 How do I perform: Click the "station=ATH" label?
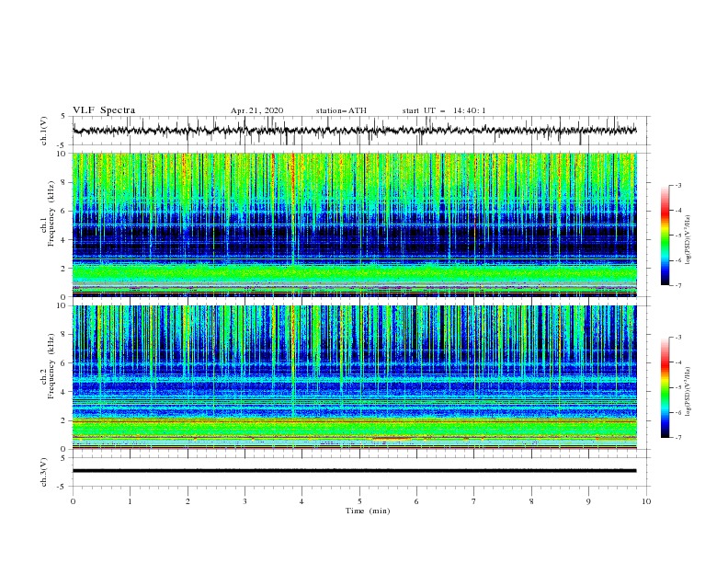click(x=341, y=110)
